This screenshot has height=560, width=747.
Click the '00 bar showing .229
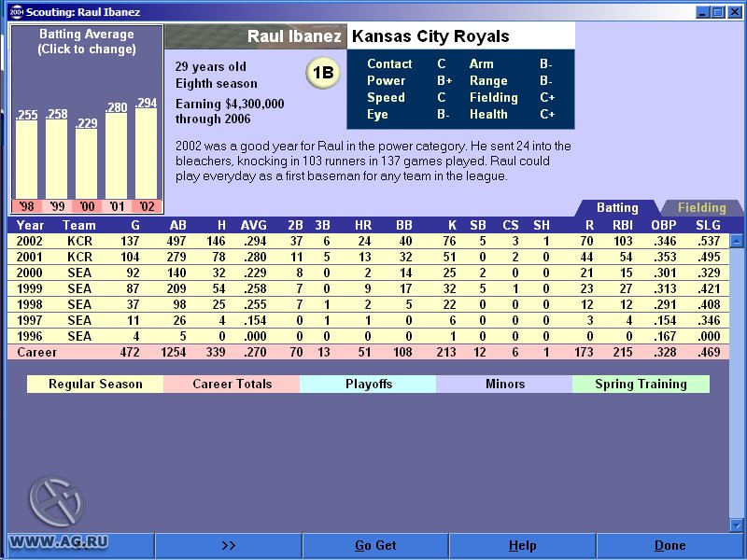pyautogui.click(x=86, y=164)
